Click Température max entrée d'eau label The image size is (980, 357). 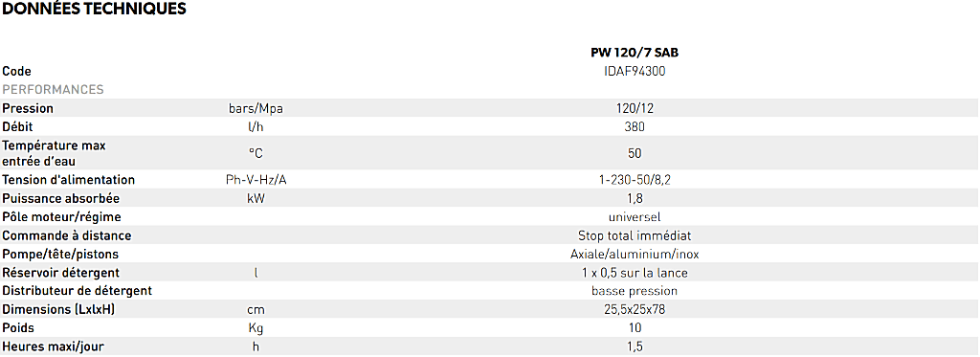[x=54, y=153]
